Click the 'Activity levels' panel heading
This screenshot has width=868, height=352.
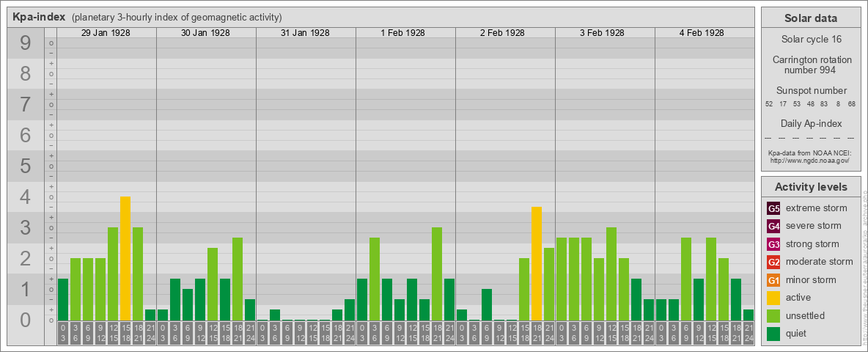811,187
